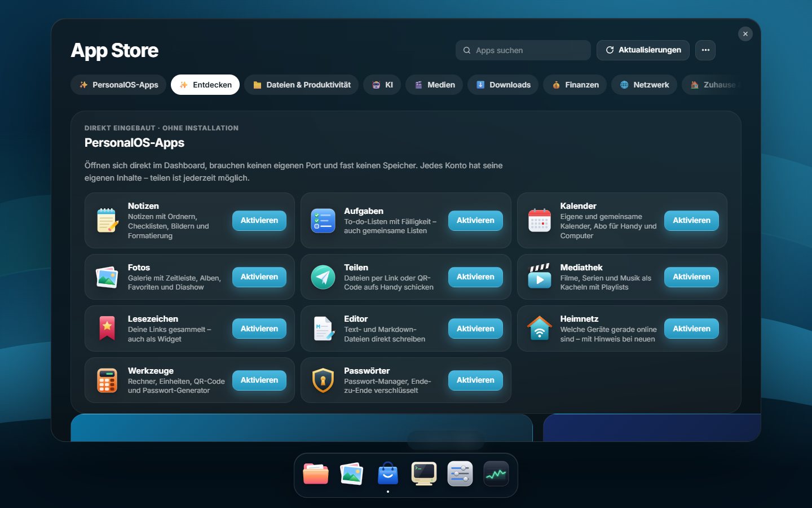812x508 pixels.
Task: Enable the Mediathek app
Action: point(691,277)
